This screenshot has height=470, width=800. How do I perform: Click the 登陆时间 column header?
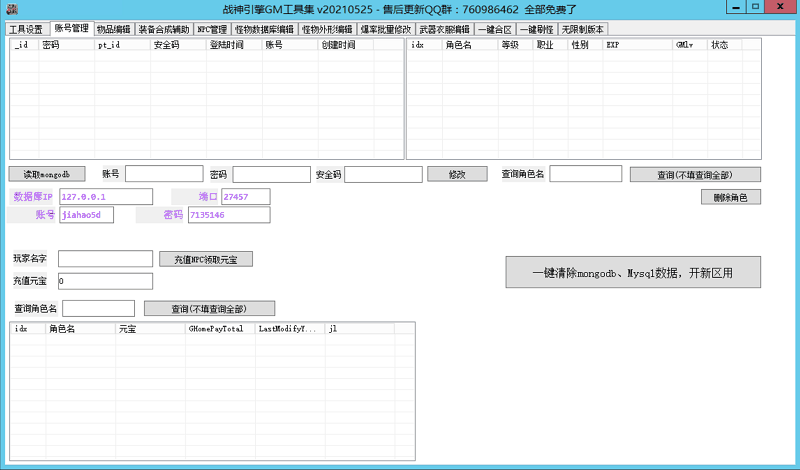(x=234, y=45)
